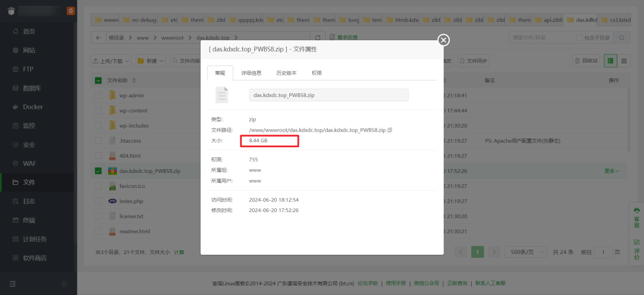Screen dimensions: 644x295
Task: Copy the file path using the copy icon
Action: (x=390, y=130)
